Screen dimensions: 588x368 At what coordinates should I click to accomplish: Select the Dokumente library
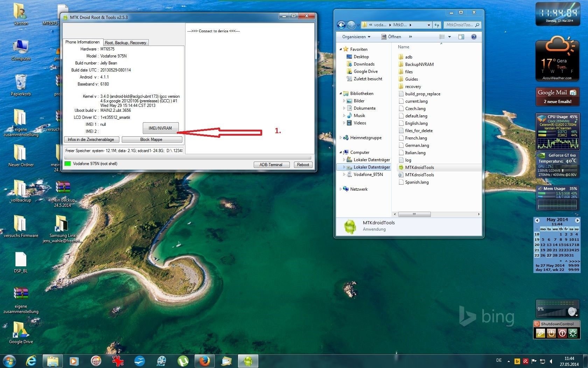tap(364, 108)
